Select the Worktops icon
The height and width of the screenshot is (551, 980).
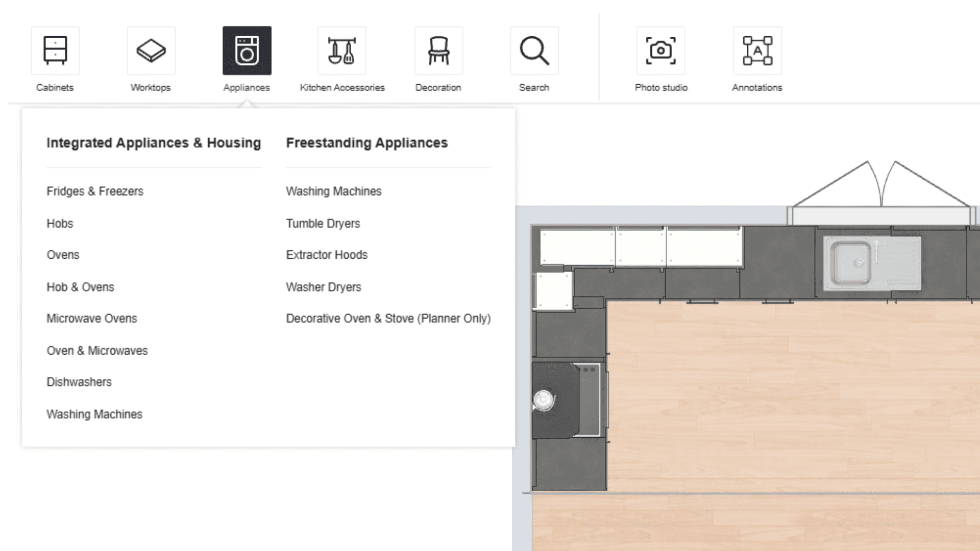click(151, 51)
